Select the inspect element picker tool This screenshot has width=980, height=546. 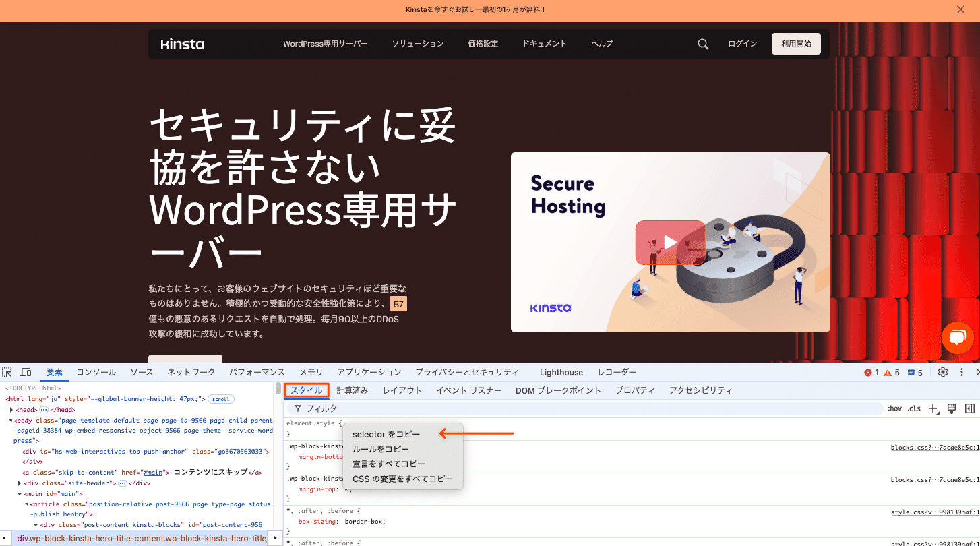pyautogui.click(x=7, y=371)
